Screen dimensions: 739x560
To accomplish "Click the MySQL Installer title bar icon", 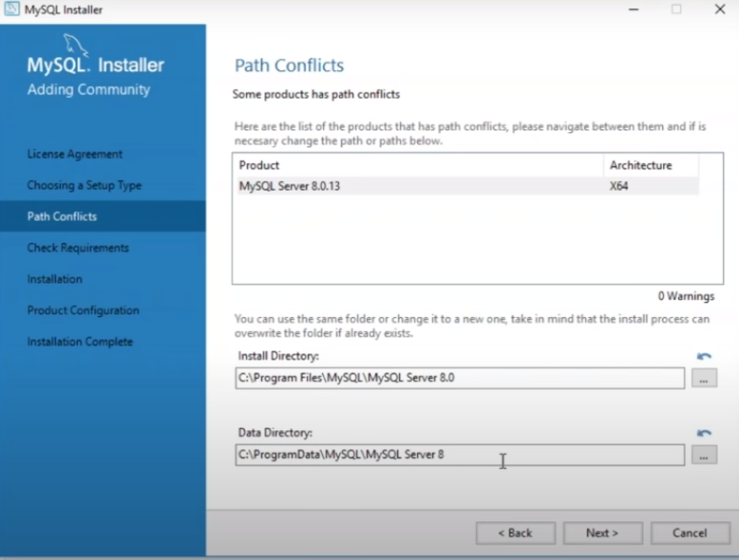I will [x=11, y=9].
